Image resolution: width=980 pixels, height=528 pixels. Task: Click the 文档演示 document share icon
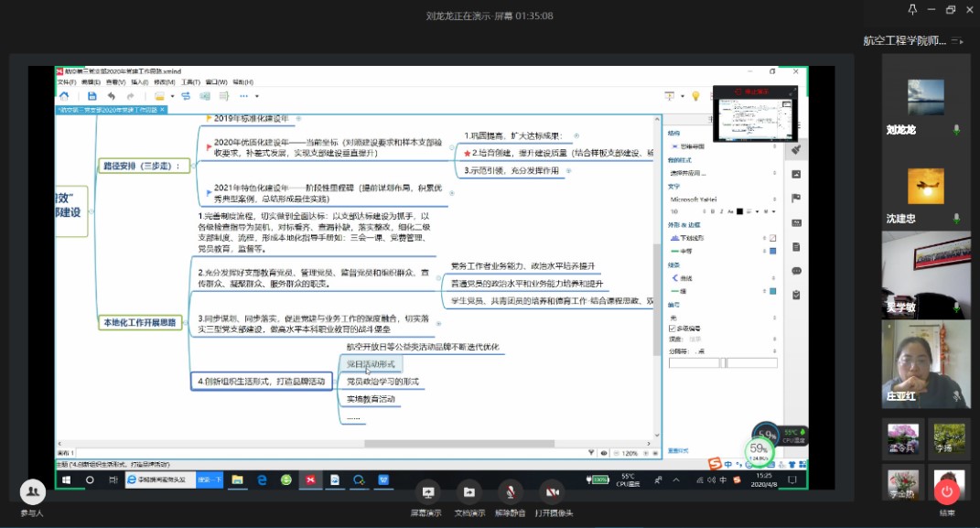pyautogui.click(x=469, y=491)
